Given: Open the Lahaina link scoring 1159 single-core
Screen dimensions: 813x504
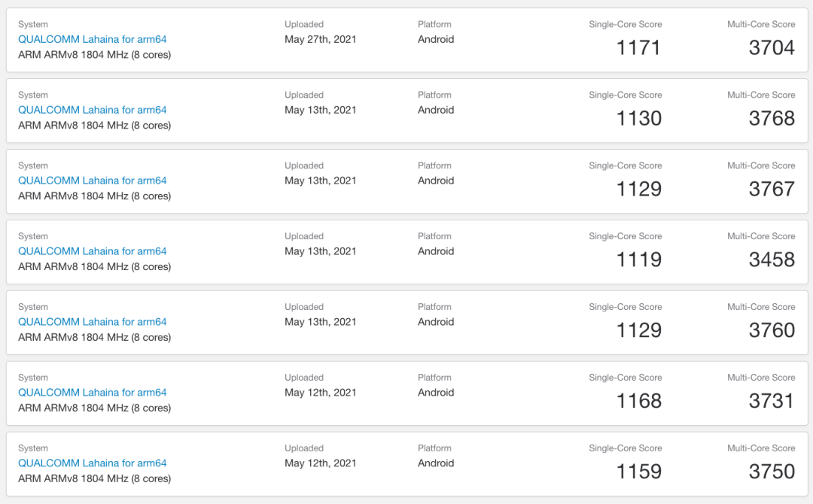Looking at the screenshot, I should (93, 463).
